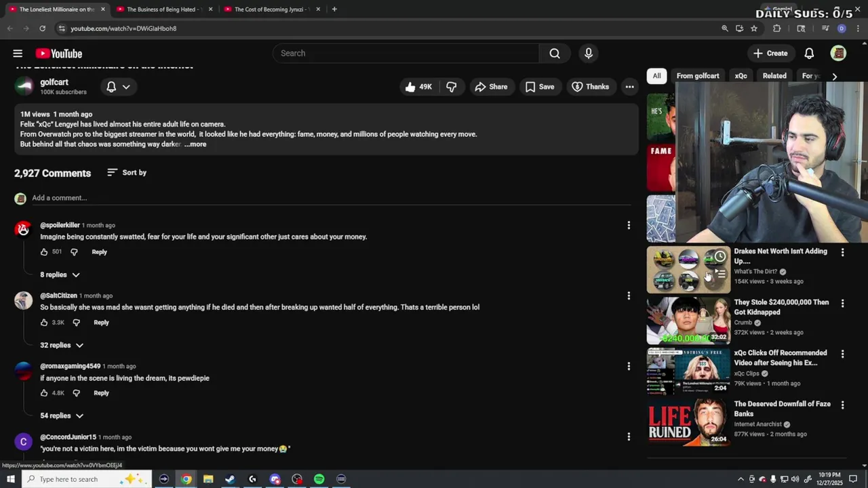Screen dimensions: 868x488
Task: Open Chrome media control icon
Action: [825, 28]
